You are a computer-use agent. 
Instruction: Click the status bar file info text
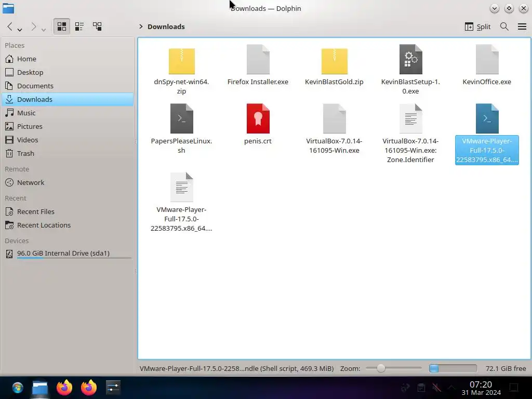click(x=236, y=368)
